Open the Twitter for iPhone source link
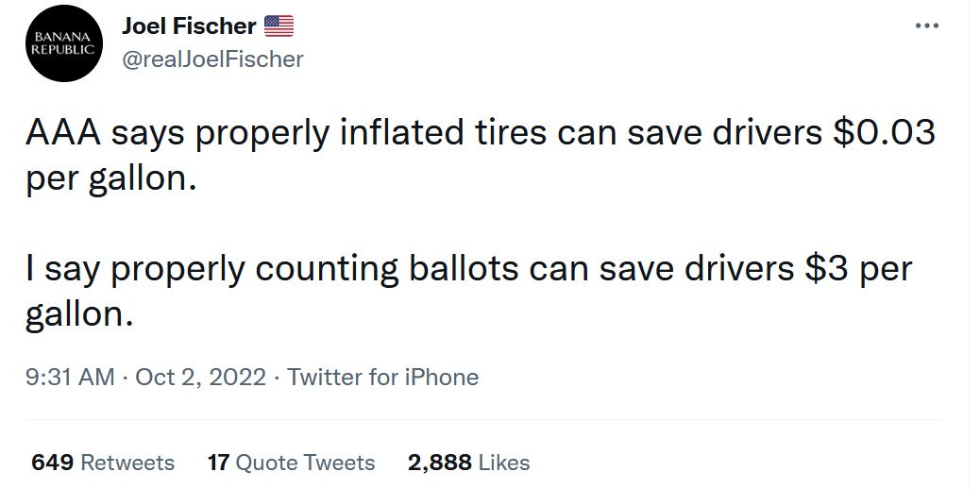 pos(382,378)
